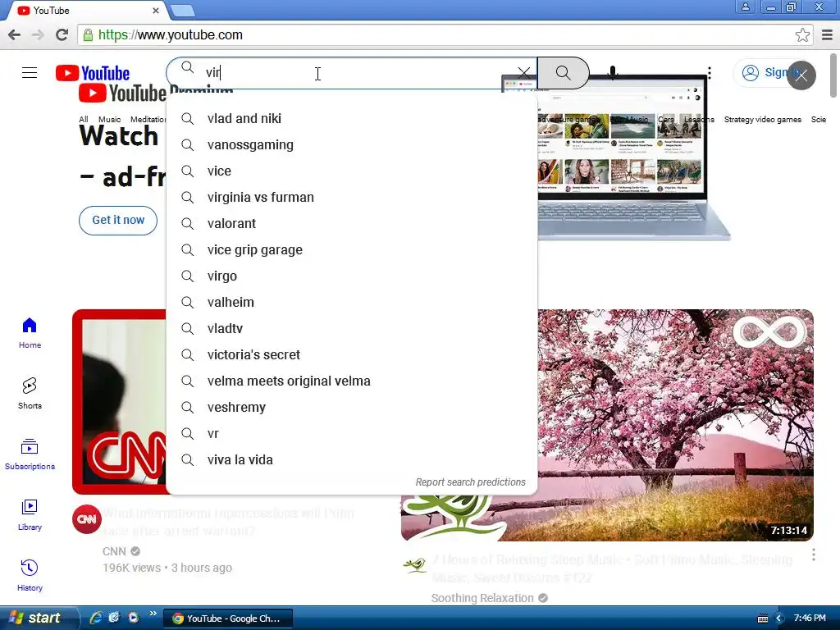Select suggestion 'vanossgaming'

(351, 144)
